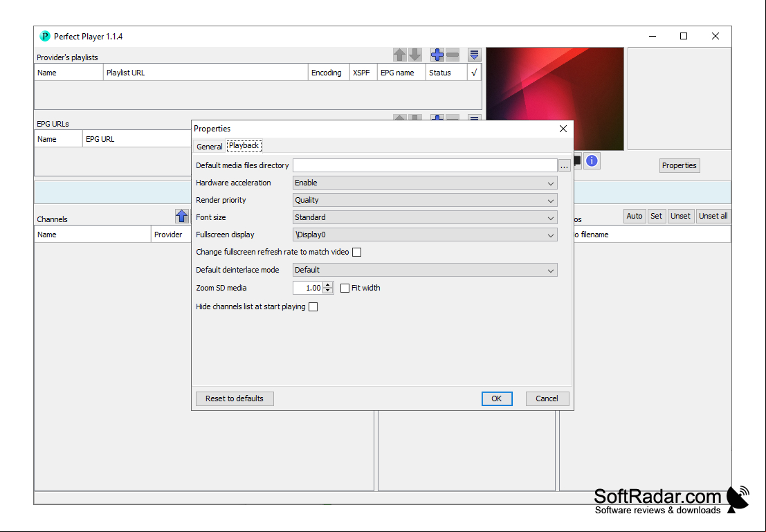Screen dimensions: 766x532
Task: Open Hardware acceleration dropdown
Action: 425,183
